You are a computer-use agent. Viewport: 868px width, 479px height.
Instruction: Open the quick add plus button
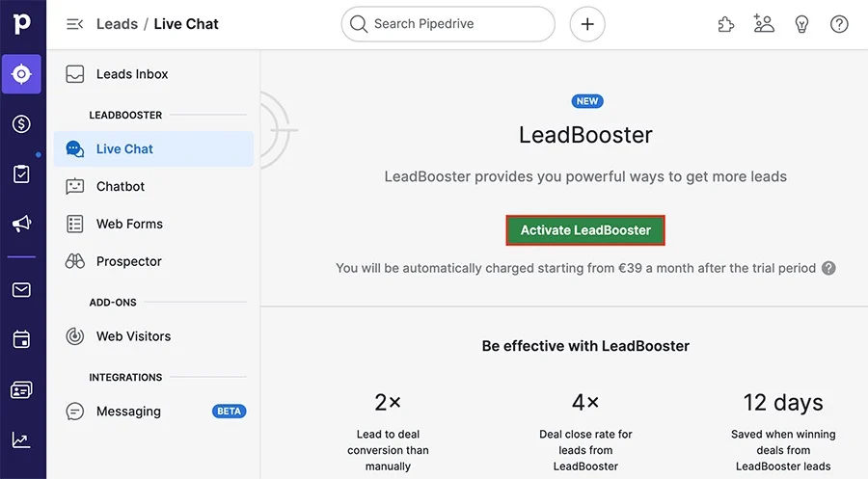(587, 24)
